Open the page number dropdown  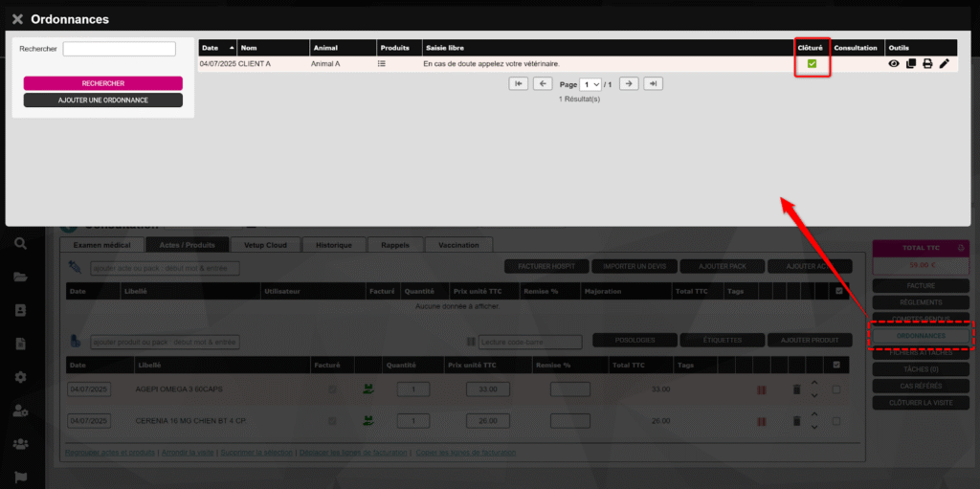[x=590, y=84]
